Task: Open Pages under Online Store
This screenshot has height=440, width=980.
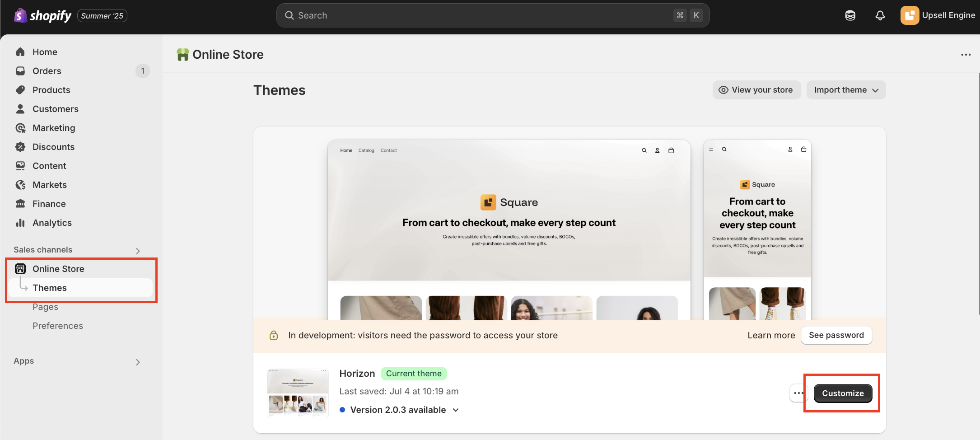Action: pos(45,307)
